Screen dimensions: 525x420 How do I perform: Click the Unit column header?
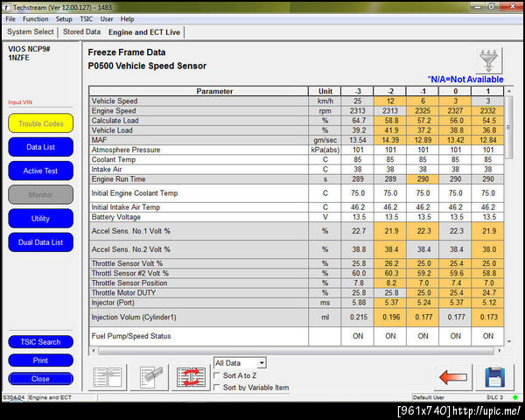click(x=325, y=91)
